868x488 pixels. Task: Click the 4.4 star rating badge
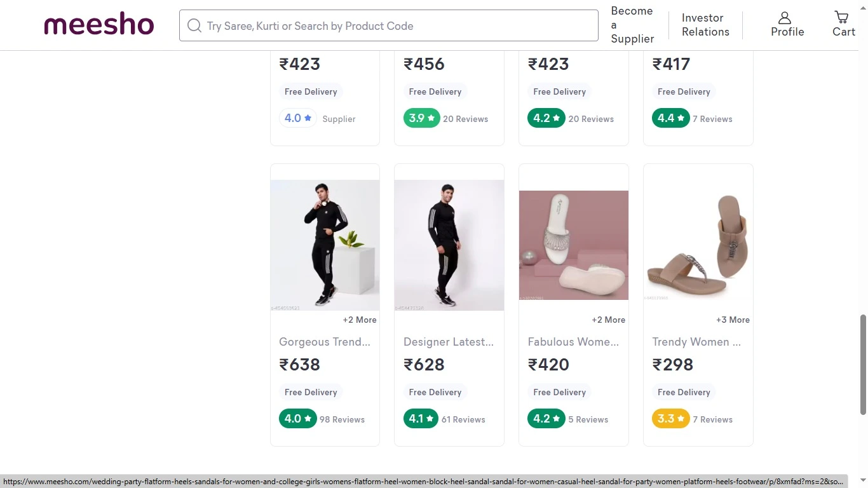pos(670,118)
